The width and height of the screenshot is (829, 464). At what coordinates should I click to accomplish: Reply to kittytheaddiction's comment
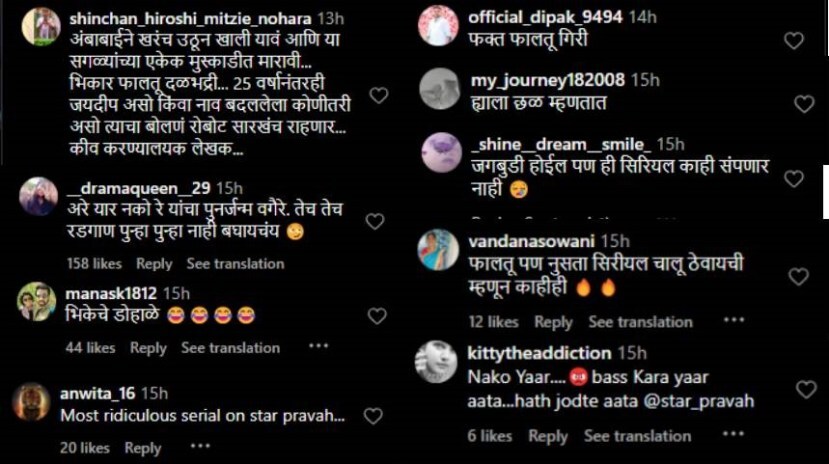pos(548,436)
